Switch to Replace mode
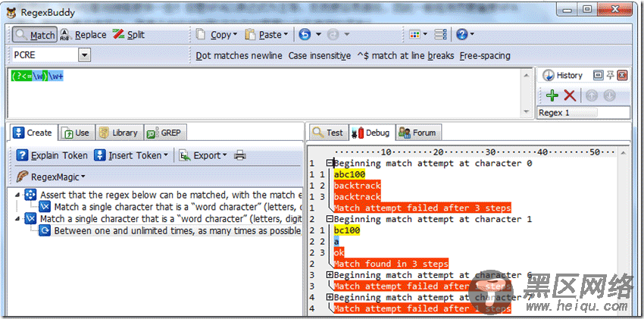Image resolution: width=644 pixels, height=319 pixels. 83,35
